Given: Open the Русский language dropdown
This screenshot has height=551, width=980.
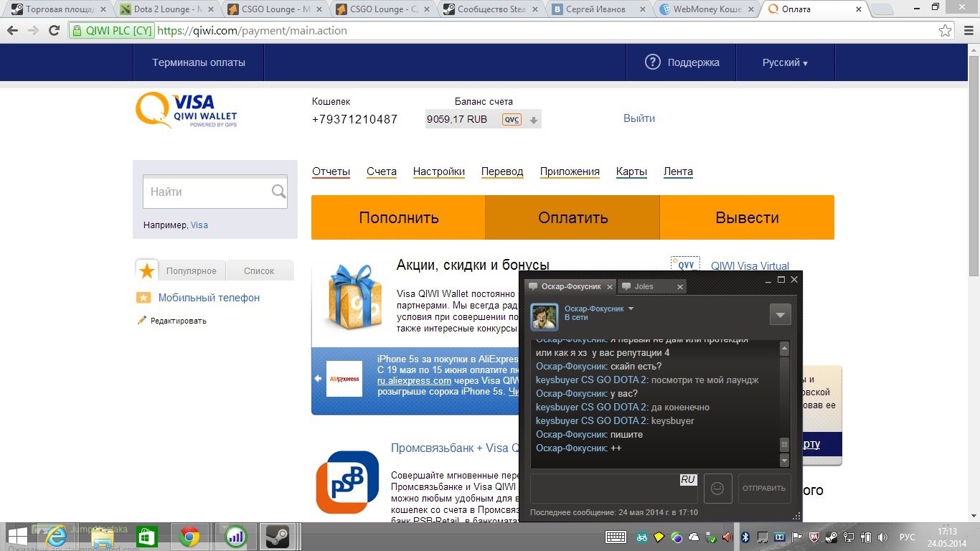Looking at the screenshot, I should tap(785, 62).
